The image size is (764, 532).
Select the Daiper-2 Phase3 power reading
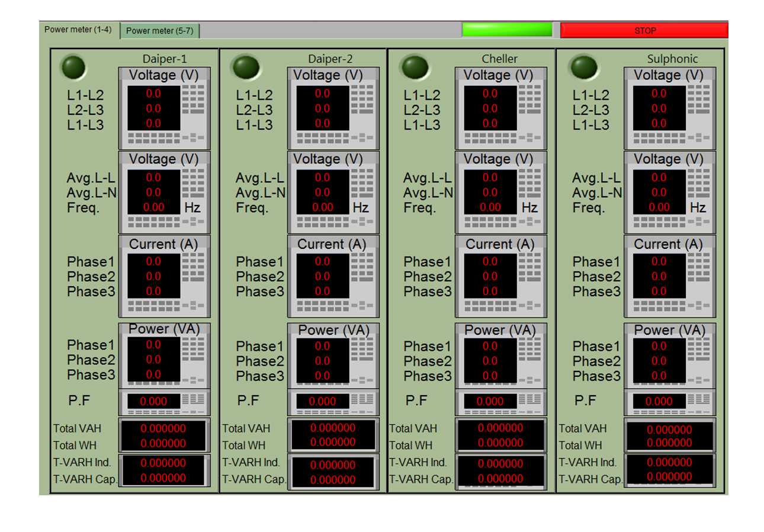(x=322, y=376)
